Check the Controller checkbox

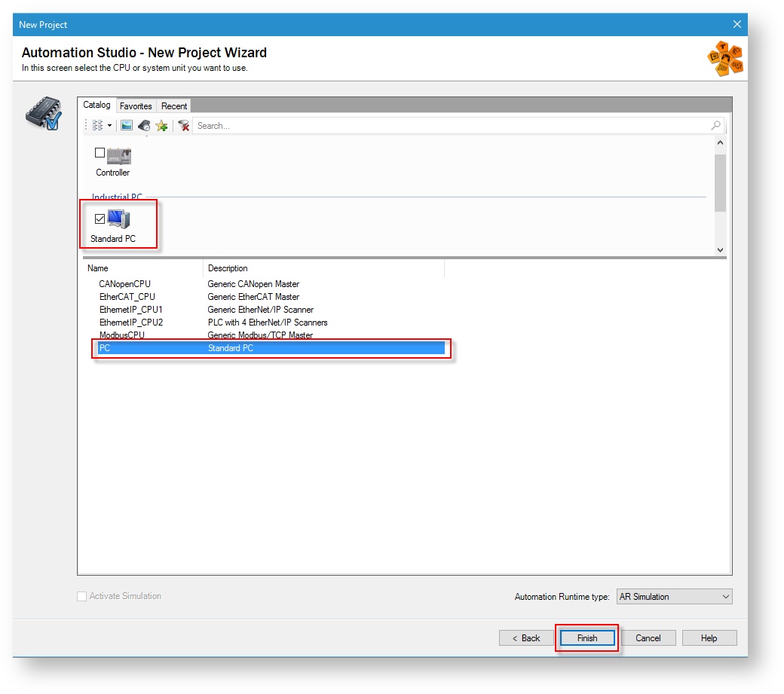pyautogui.click(x=100, y=153)
